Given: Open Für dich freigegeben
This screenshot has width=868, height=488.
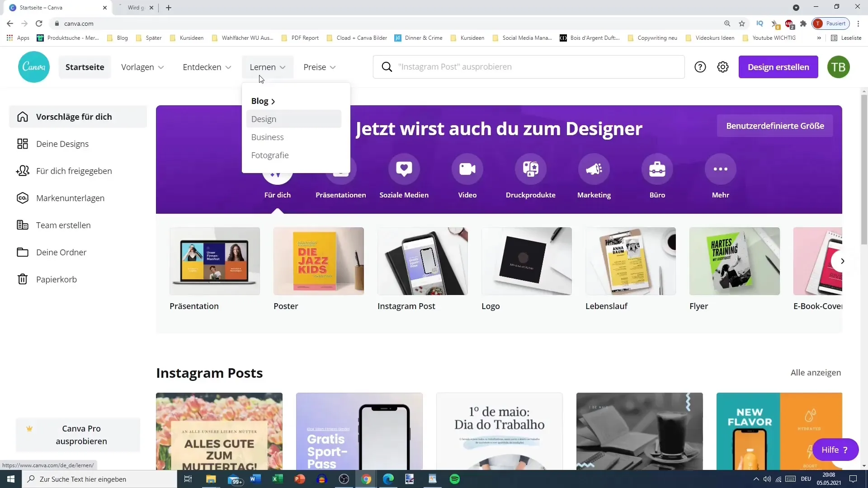Looking at the screenshot, I should coord(78,171).
